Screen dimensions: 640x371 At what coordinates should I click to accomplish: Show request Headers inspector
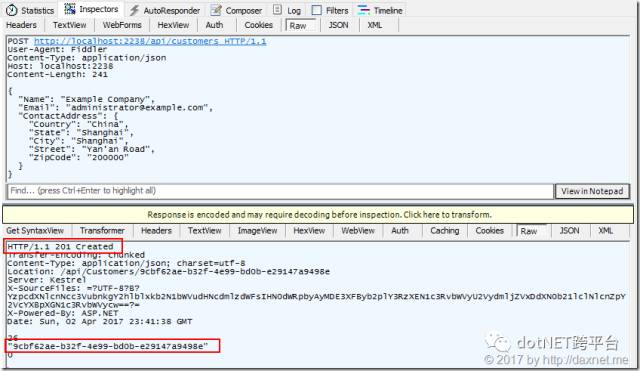click(x=21, y=25)
